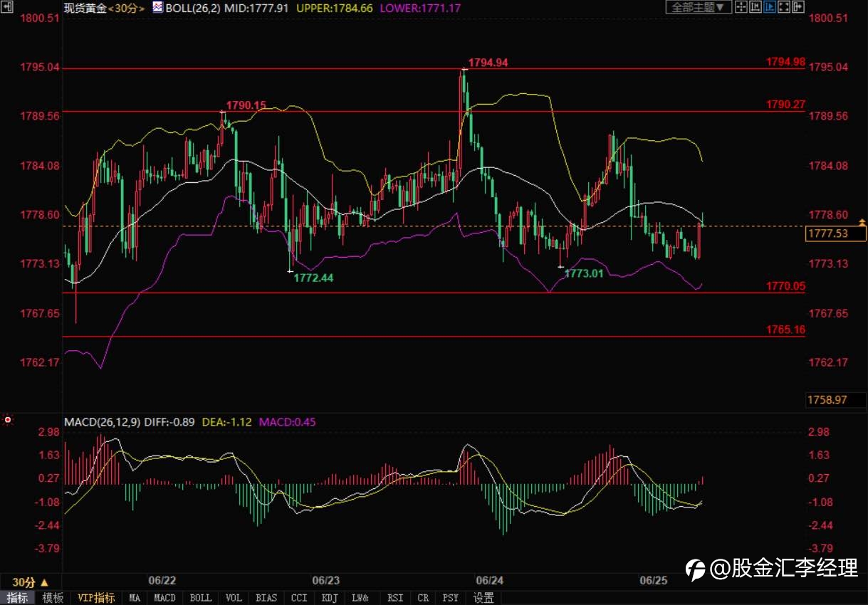
Task: Click the blue play-forward icon at top right
Action: (x=770, y=6)
